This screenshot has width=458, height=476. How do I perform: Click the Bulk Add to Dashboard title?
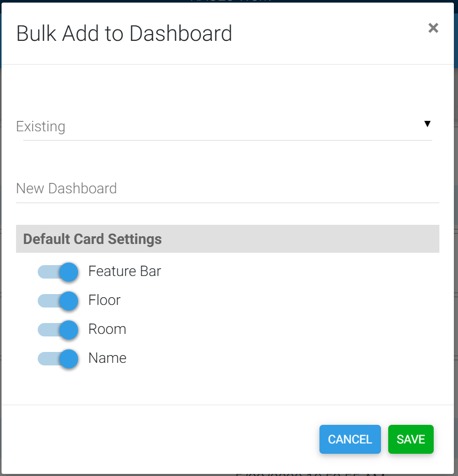point(124,34)
